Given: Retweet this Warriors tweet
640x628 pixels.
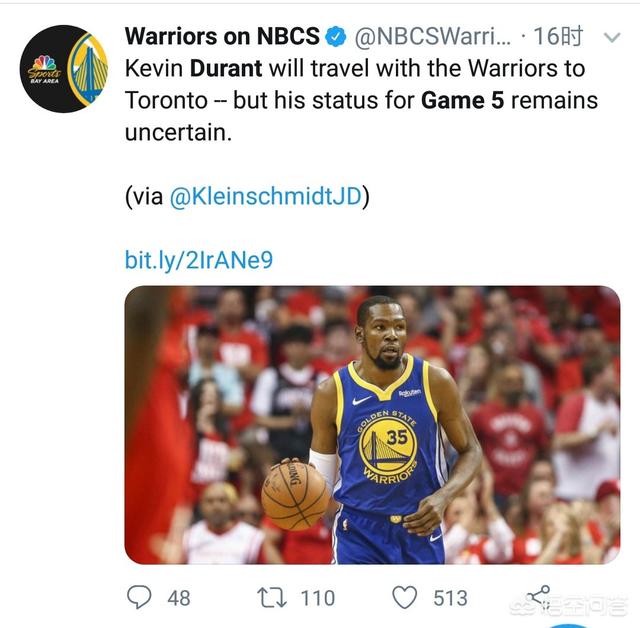Looking at the screenshot, I should tap(271, 597).
